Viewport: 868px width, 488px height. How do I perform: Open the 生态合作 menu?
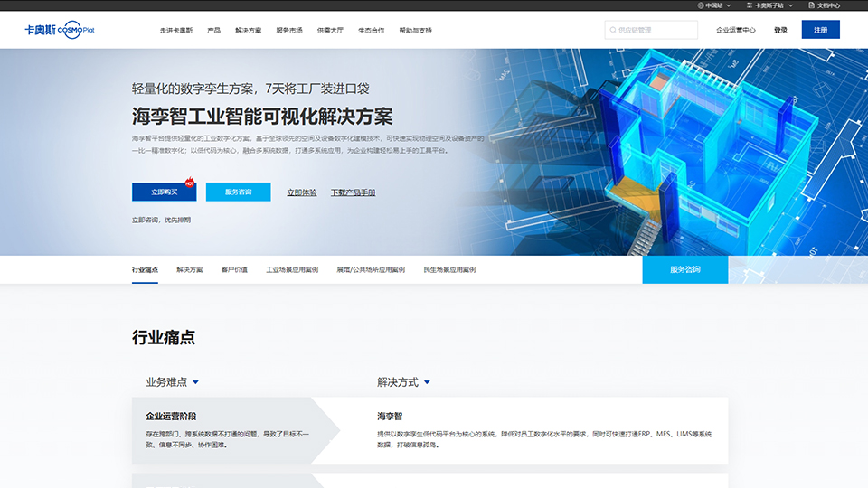tap(371, 31)
